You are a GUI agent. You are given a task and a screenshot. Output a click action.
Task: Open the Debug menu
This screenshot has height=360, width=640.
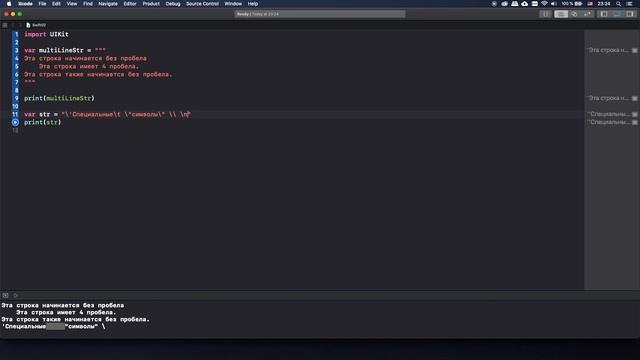(x=173, y=4)
